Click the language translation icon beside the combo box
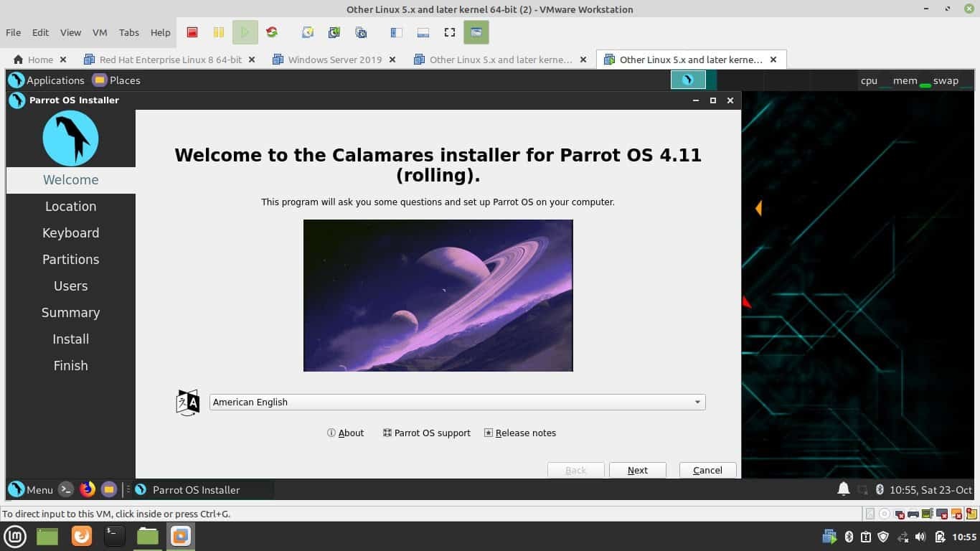Screen dimensions: 980x551 click(x=188, y=402)
